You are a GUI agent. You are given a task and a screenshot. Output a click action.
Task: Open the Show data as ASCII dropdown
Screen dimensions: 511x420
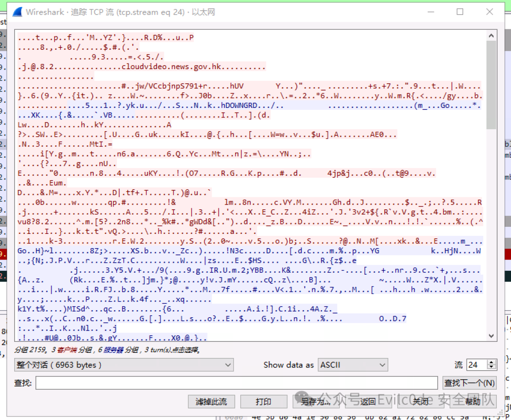point(353,365)
